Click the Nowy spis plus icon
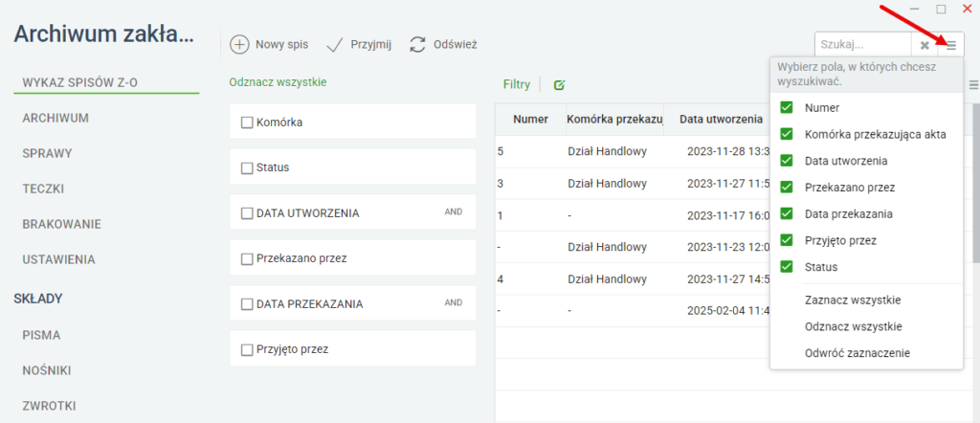Viewport: 980px width, 423px height. 239,45
